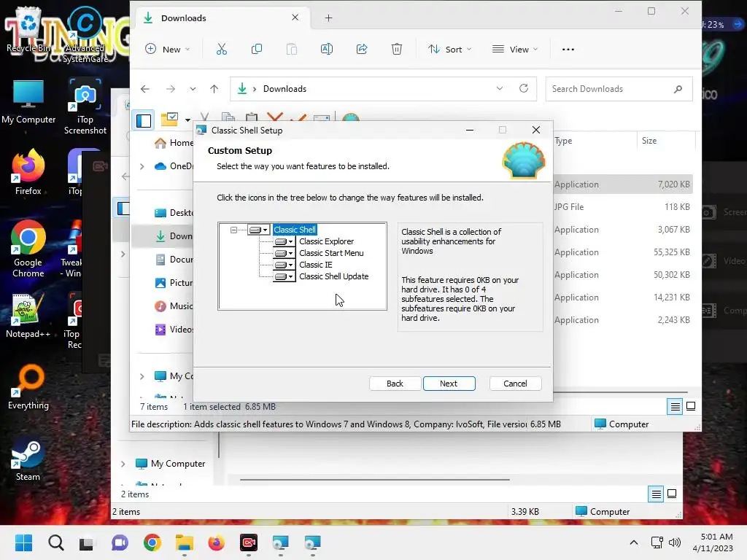Click the Search Downloads field
The image size is (747, 560).
619,89
